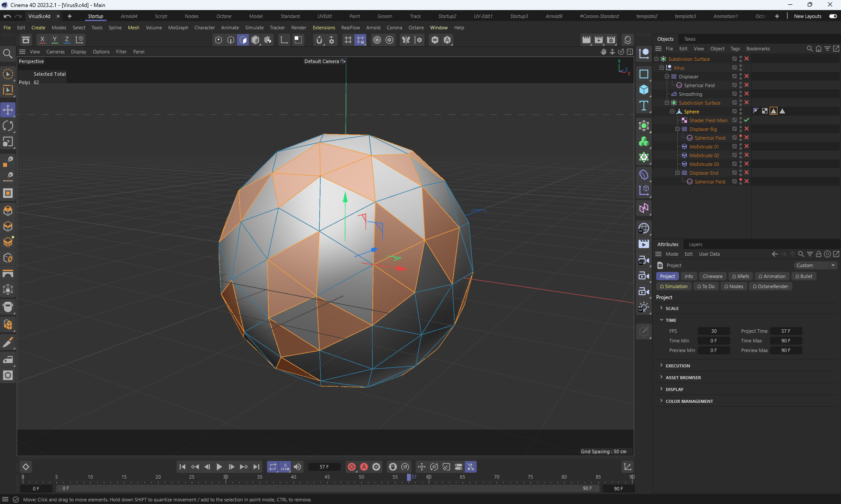Click the Cube primitive icon
This screenshot has width=841, height=504.
coord(643,90)
